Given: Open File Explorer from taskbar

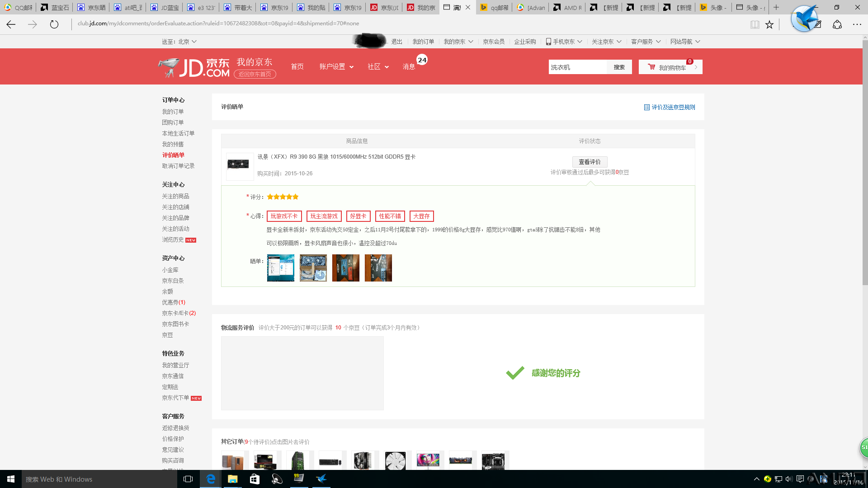Looking at the screenshot, I should tap(232, 479).
